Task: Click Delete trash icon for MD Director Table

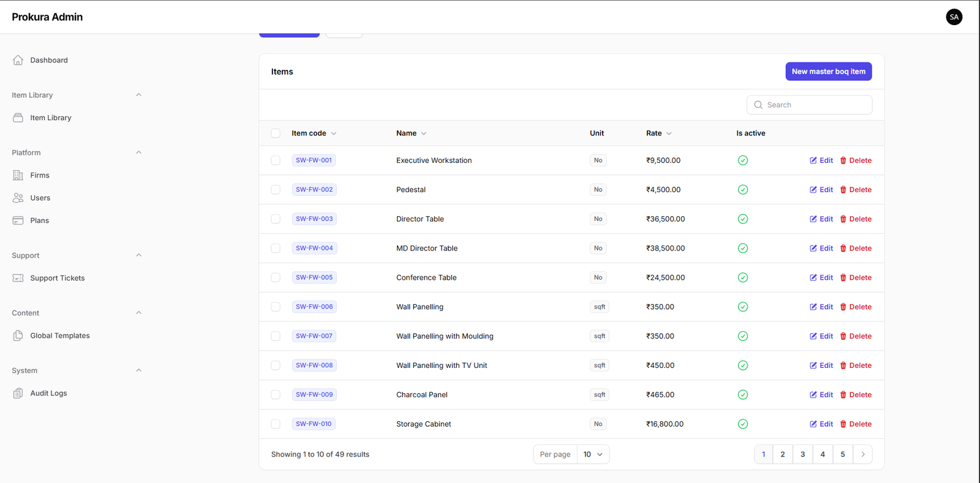Action: tap(843, 248)
